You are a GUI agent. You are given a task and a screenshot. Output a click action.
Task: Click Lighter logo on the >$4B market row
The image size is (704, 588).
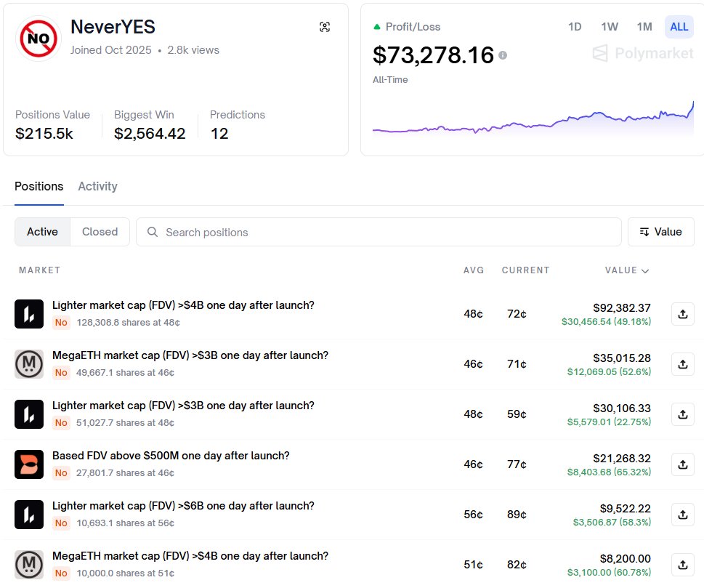pos(29,314)
